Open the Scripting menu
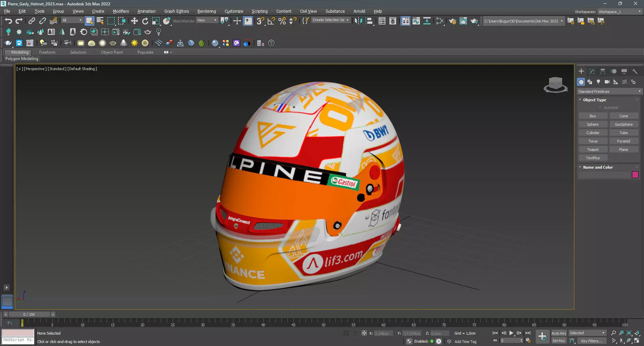This screenshot has height=346, width=644. [x=260, y=11]
